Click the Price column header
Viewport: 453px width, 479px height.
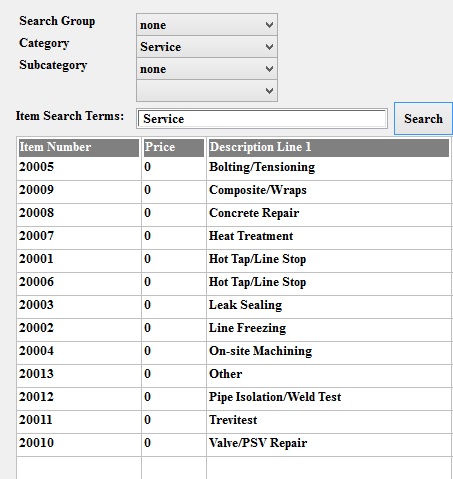click(174, 147)
